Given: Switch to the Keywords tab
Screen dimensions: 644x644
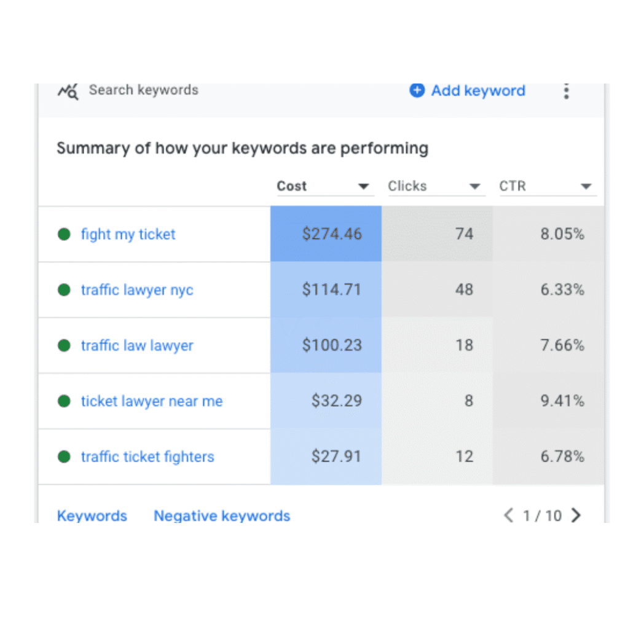Looking at the screenshot, I should [x=92, y=516].
